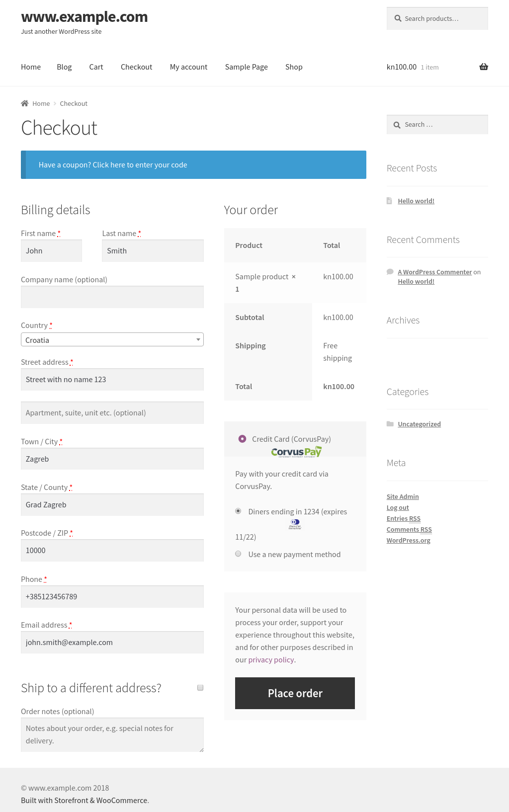Viewport: 509px width, 812px height.
Task: Open the privacy policy link
Action: (x=271, y=660)
